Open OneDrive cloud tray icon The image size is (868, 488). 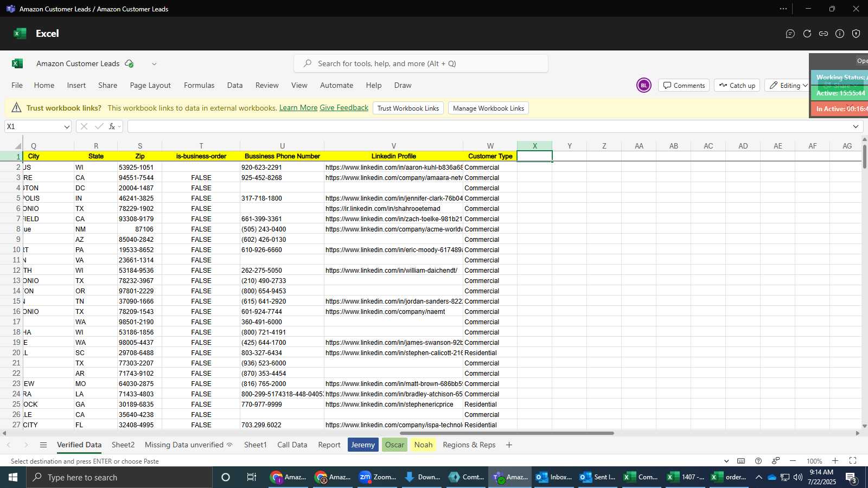click(771, 477)
